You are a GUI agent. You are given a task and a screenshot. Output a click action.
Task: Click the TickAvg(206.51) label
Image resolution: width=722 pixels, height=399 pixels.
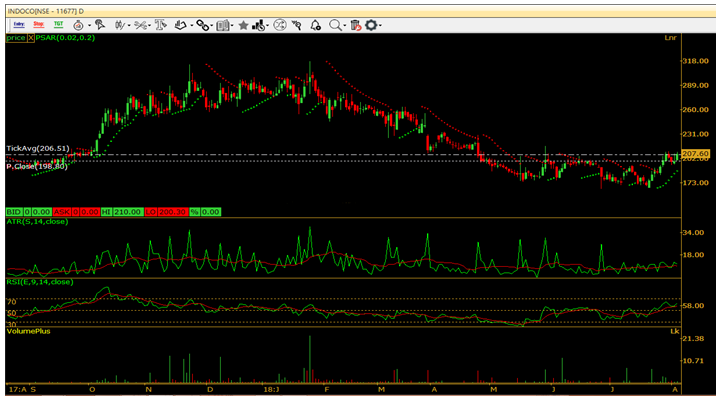(38, 149)
